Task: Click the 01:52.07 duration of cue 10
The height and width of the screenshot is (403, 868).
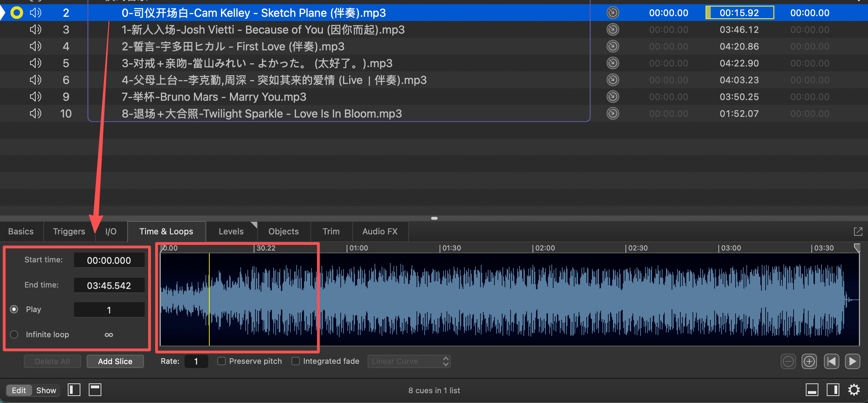Action: point(739,114)
